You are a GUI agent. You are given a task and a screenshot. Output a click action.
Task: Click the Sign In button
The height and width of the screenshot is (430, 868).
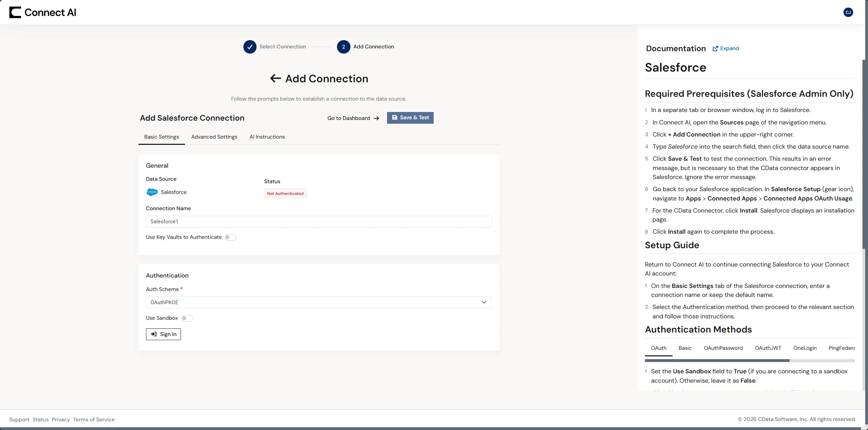pyautogui.click(x=163, y=334)
